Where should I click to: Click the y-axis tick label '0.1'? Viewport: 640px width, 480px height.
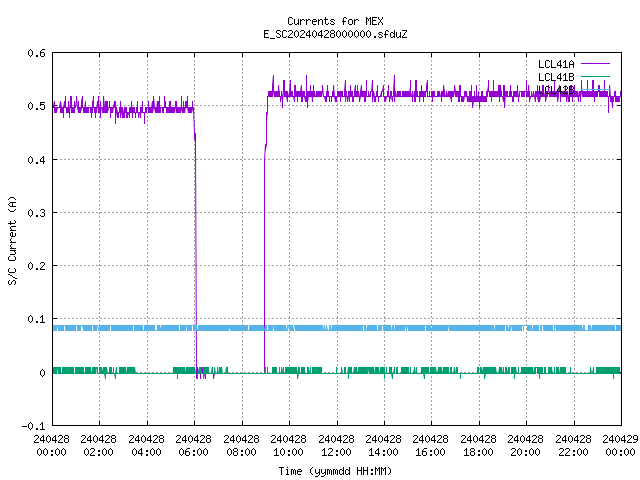[x=37, y=319]
